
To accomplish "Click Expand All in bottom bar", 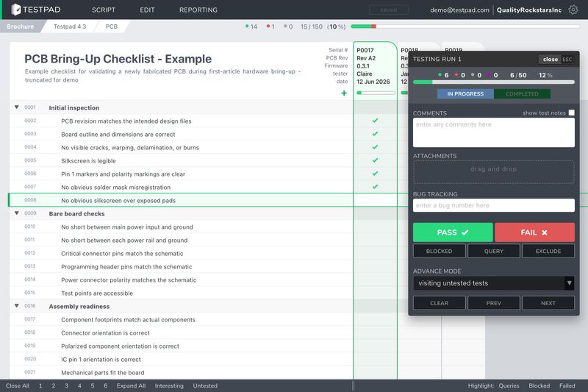I will pos(131,385).
